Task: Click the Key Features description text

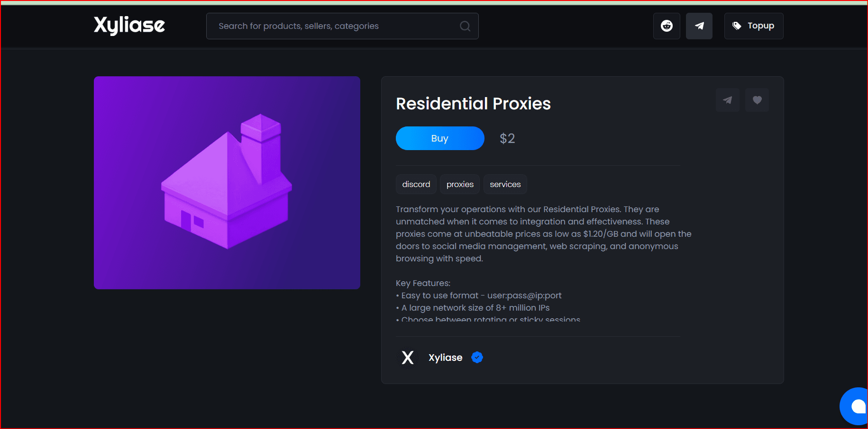Action: pos(423,283)
